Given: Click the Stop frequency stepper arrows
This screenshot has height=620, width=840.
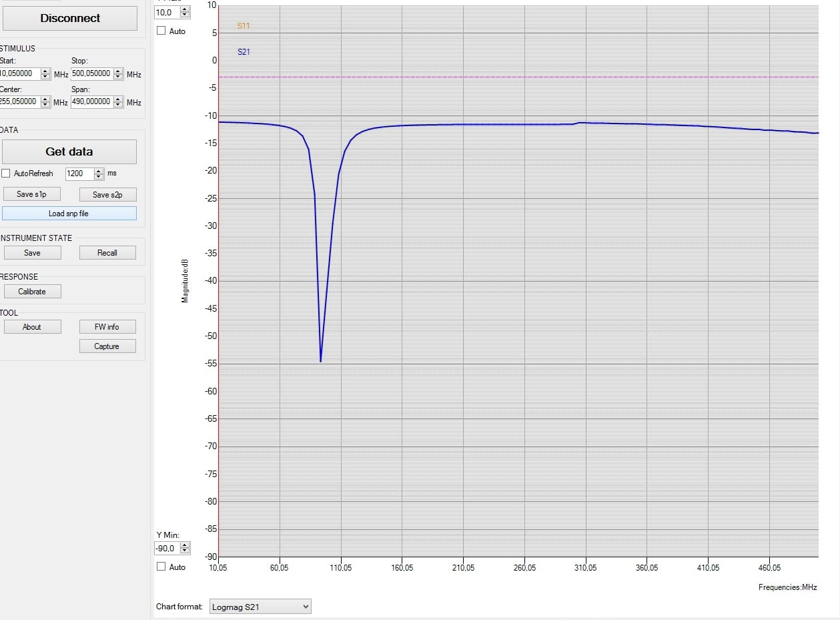Looking at the screenshot, I should 118,74.
